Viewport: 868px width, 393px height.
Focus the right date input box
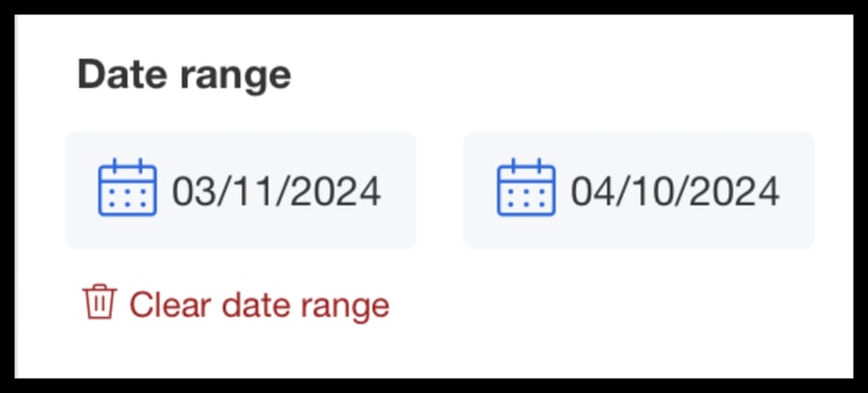pos(638,191)
